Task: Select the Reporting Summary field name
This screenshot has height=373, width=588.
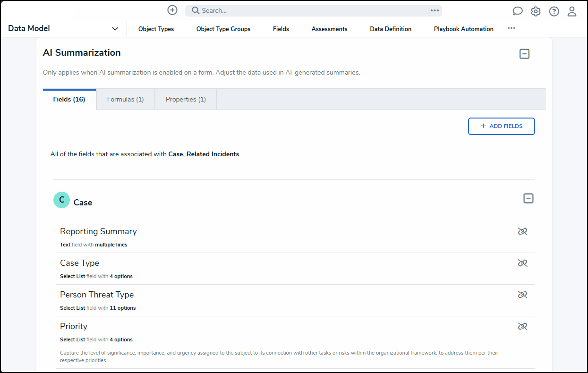Action: (x=98, y=231)
